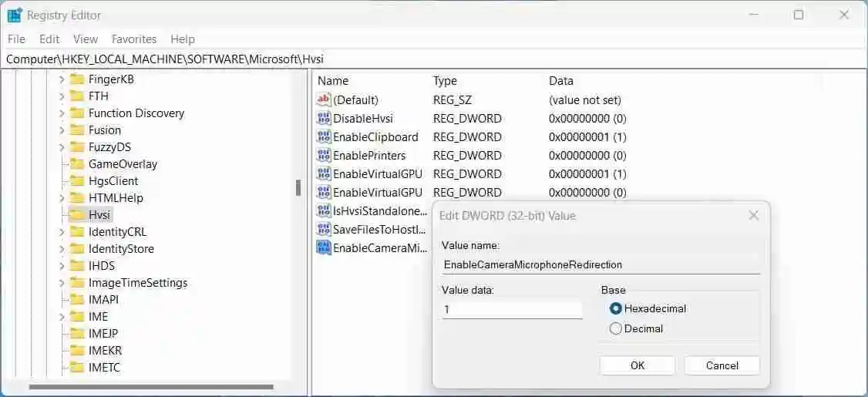Click the Function Discovery folder icon
This screenshot has height=397, width=868.
tap(77, 113)
